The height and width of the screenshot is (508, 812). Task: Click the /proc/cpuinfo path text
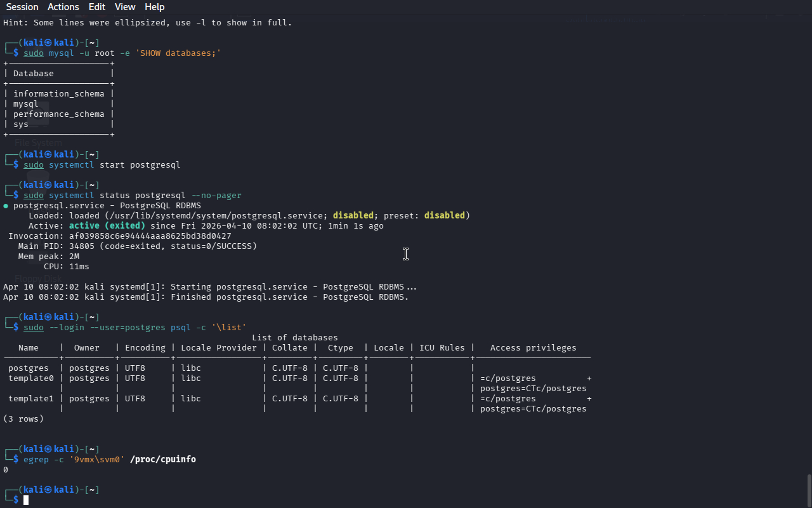click(162, 460)
